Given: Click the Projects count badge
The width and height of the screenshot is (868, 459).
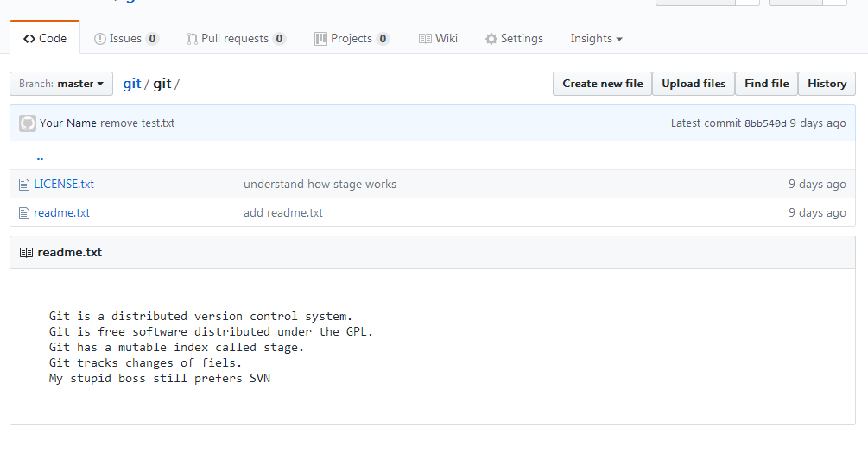Looking at the screenshot, I should (x=383, y=39).
